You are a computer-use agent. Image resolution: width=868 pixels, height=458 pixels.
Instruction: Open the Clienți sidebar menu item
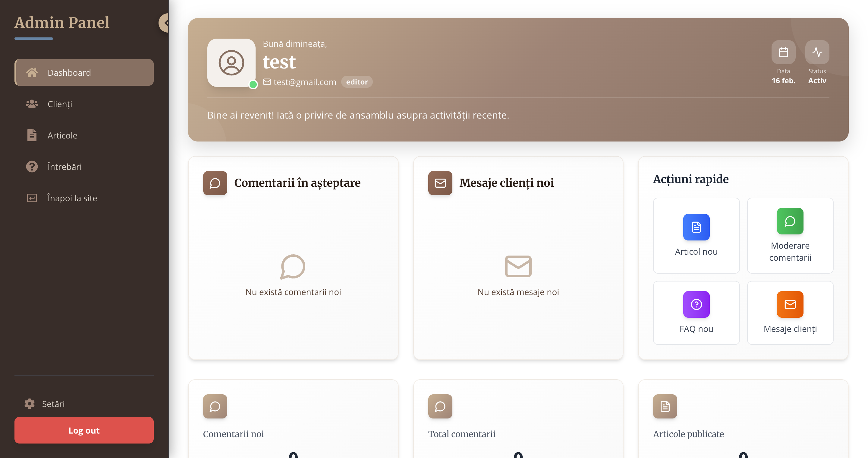point(60,104)
